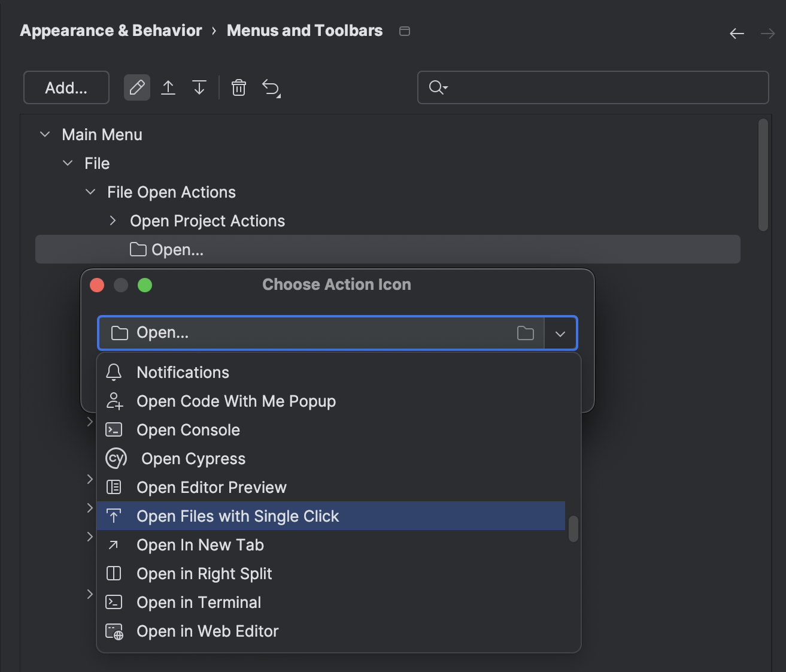Click the Appearance & Behavior breadcrumb
786x672 pixels.
click(111, 31)
